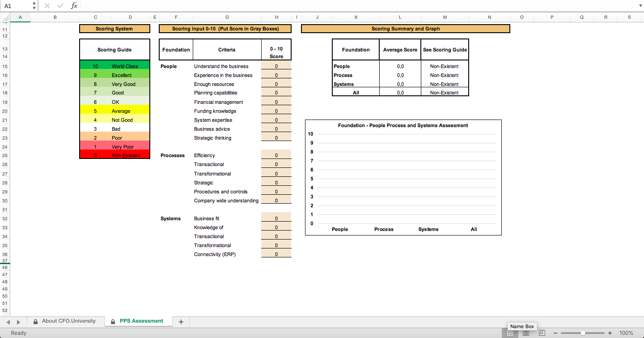The height and width of the screenshot is (338, 644).
Task: Click the lock icon on About CFO.University tab
Action: (x=35, y=321)
